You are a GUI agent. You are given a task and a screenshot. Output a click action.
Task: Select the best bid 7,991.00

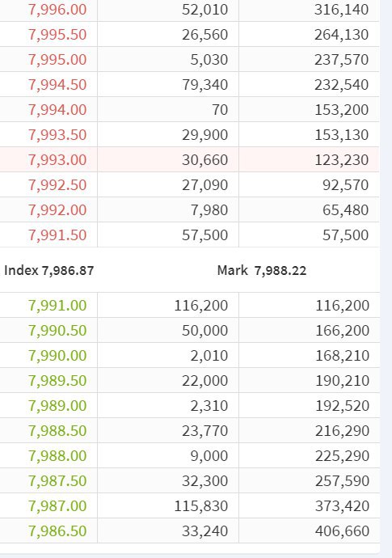[x=57, y=306]
